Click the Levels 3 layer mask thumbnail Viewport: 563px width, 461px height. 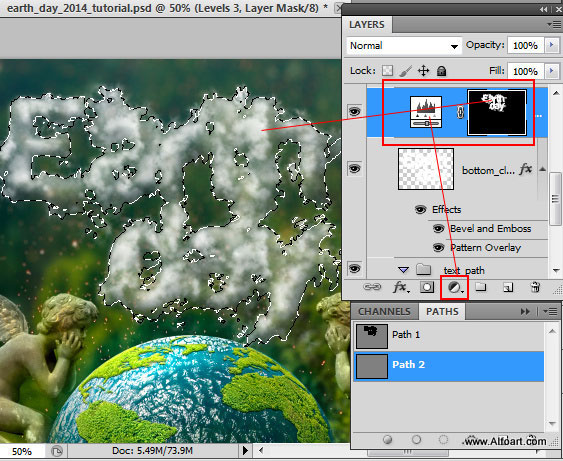coord(497,112)
